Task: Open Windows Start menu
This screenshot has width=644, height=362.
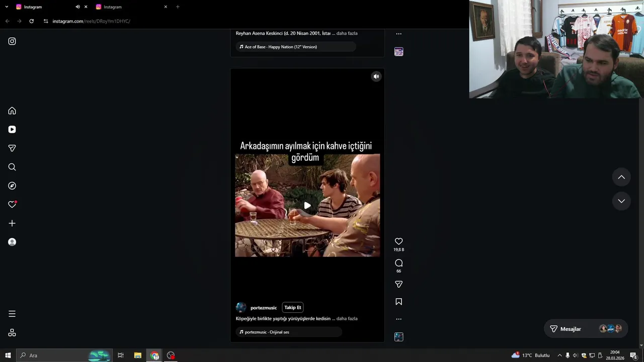Action: (8, 355)
